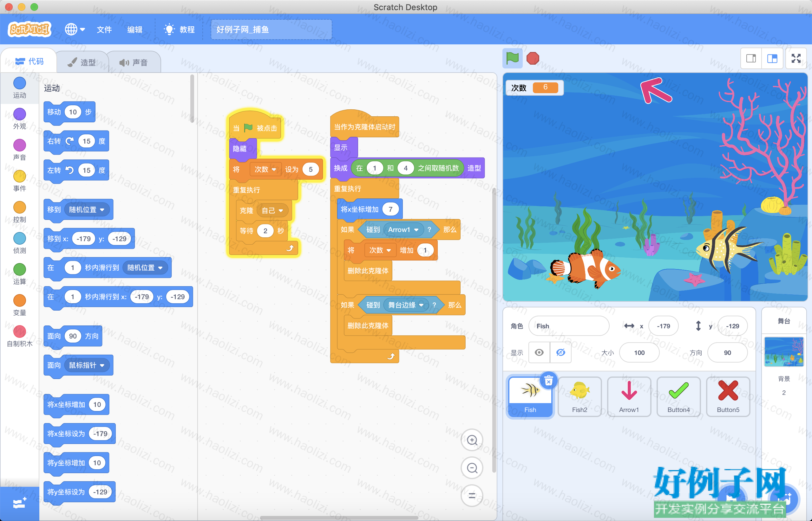Select the 事件 events category
The height and width of the screenshot is (521, 812).
click(19, 181)
